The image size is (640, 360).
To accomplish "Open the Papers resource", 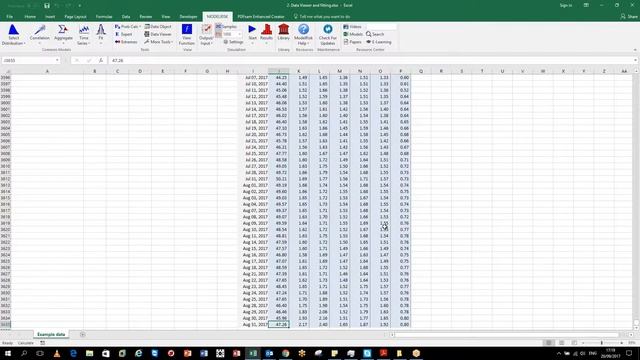I will tap(353, 42).
